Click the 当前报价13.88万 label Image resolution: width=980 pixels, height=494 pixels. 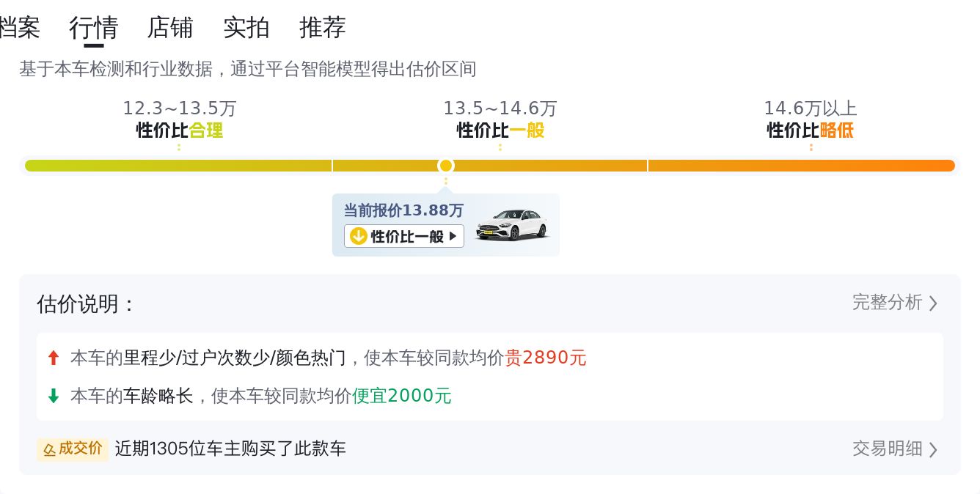404,210
